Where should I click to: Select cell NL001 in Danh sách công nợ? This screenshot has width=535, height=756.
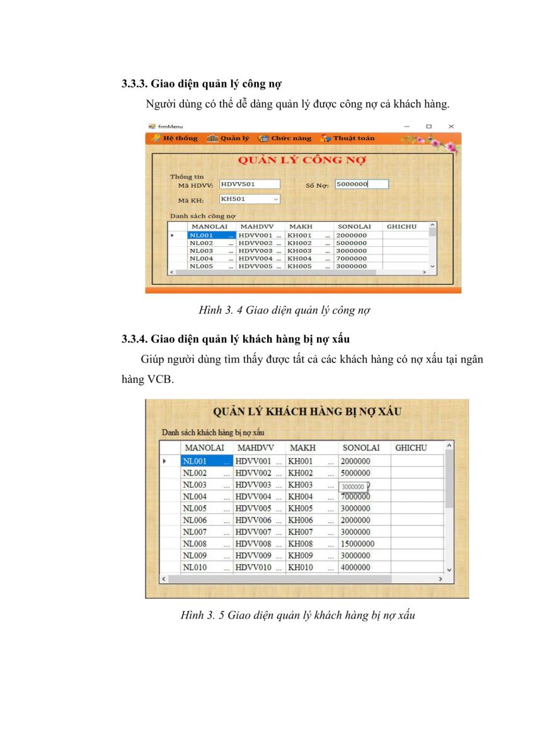211,235
